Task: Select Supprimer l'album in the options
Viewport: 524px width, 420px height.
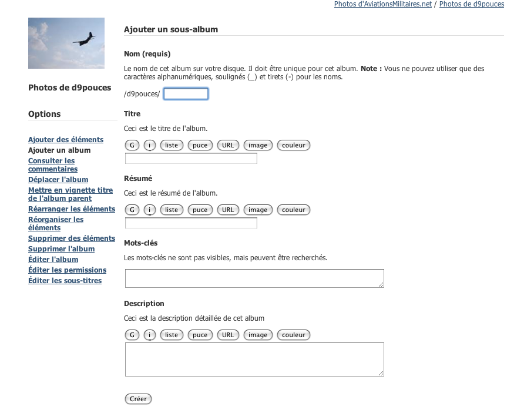Action: point(61,249)
